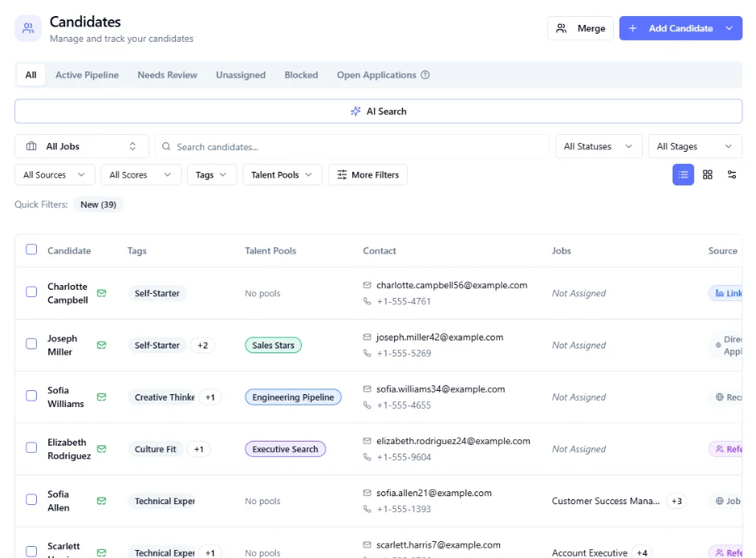Click the help icon beside Open Applications
Image resolution: width=756 pixels, height=558 pixels.
click(425, 75)
